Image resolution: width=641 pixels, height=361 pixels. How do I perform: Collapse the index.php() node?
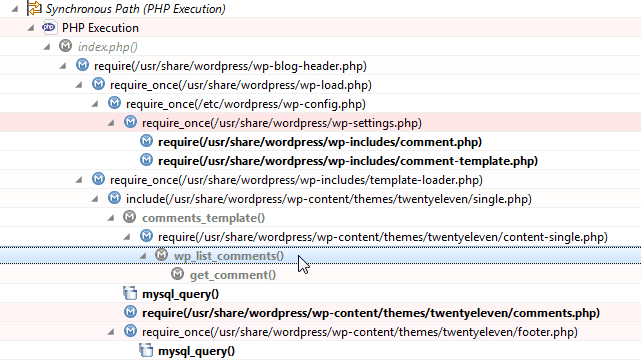click(47, 47)
